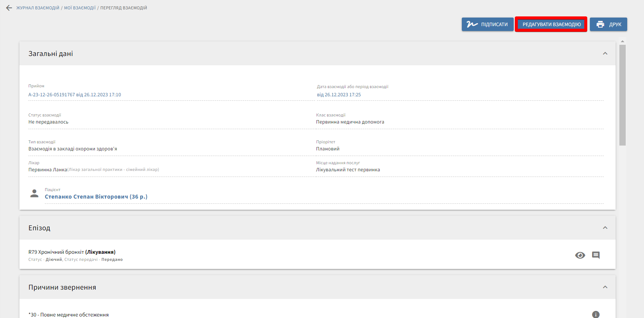Viewport: 644px width, 318px height.
Task: Open Мої взаємодії breadcrumb
Action: coord(80,8)
